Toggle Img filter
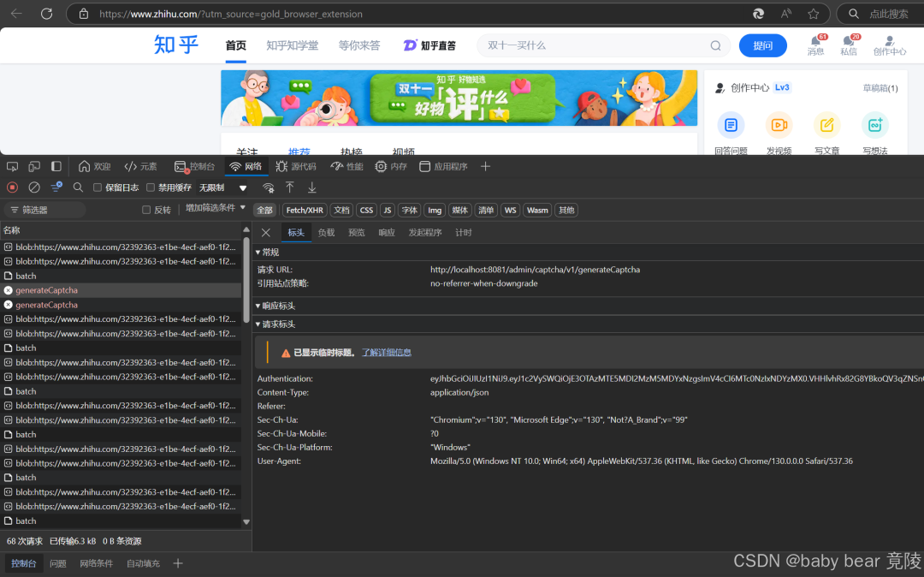Viewport: 924px width, 577px height. [435, 211]
